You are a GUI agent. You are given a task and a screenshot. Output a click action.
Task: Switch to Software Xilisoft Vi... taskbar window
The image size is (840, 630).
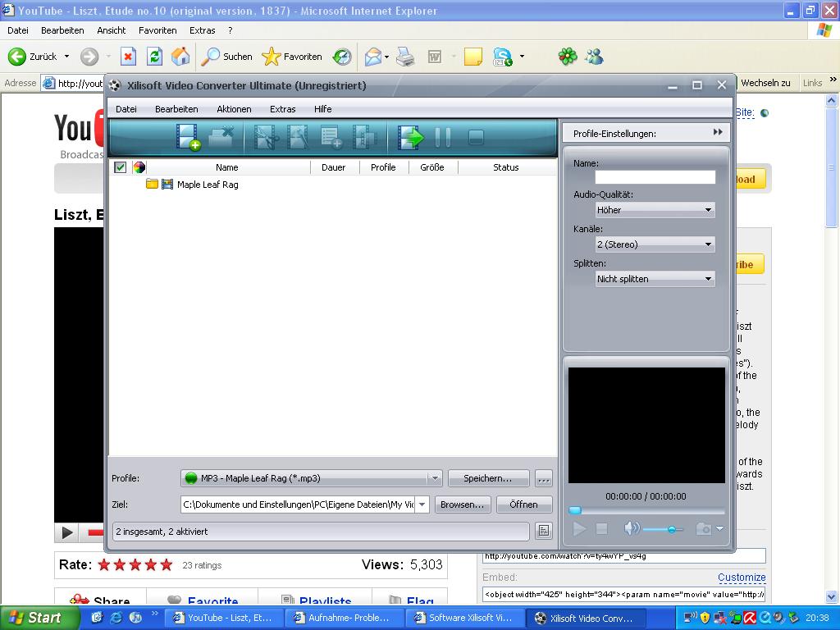463,618
